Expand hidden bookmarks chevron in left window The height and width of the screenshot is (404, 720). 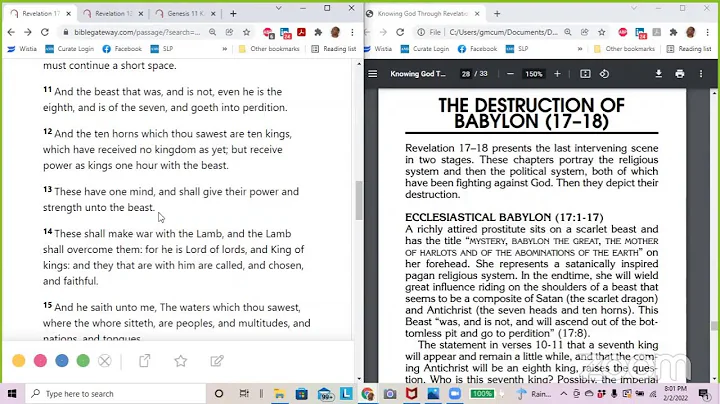225,49
